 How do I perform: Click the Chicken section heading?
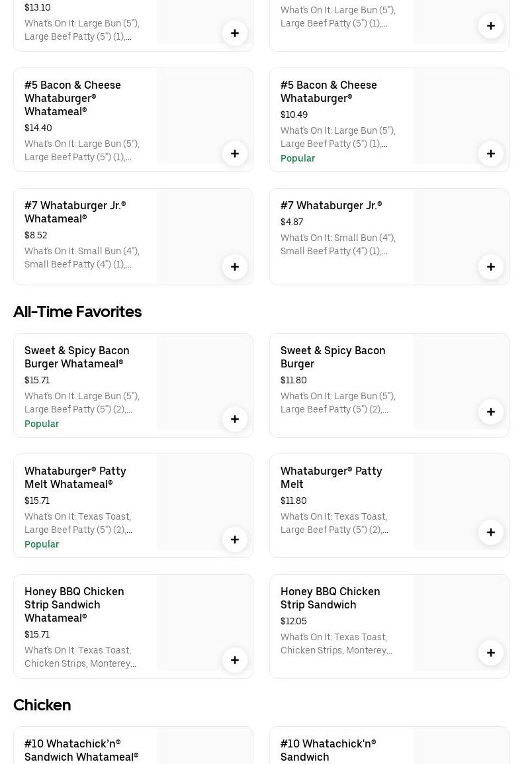(x=42, y=705)
